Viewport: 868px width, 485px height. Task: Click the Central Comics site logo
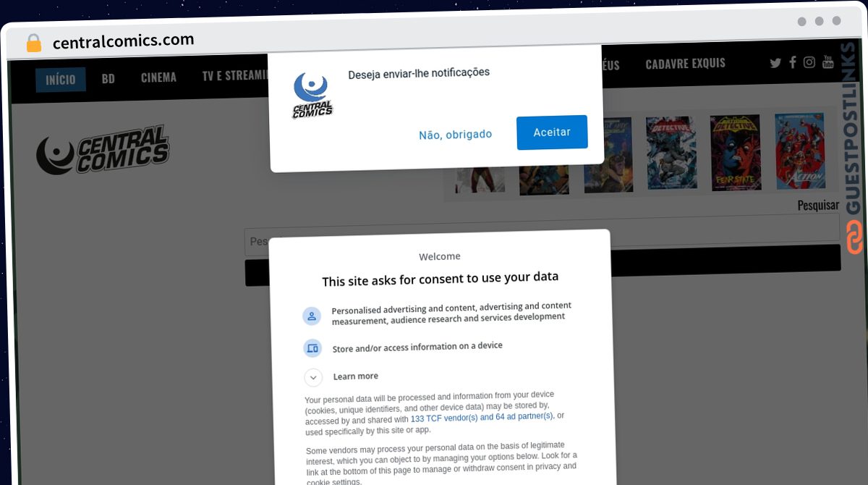[x=103, y=150]
